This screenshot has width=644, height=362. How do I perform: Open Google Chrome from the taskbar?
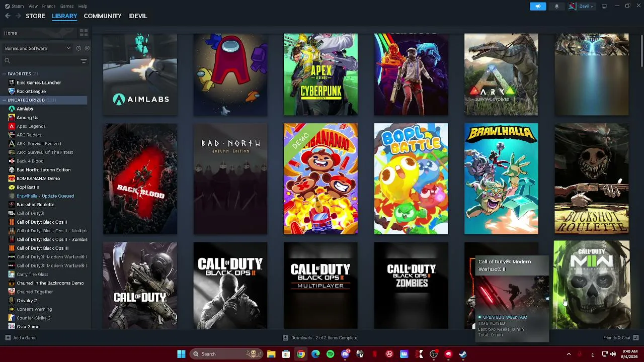tap(301, 354)
